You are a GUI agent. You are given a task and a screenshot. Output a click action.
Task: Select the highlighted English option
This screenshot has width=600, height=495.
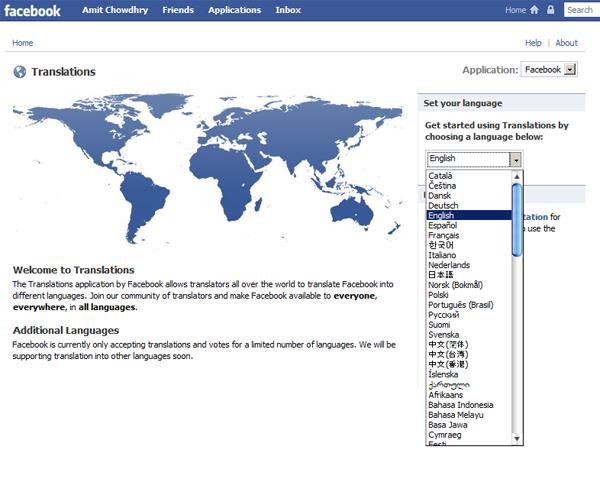469,215
